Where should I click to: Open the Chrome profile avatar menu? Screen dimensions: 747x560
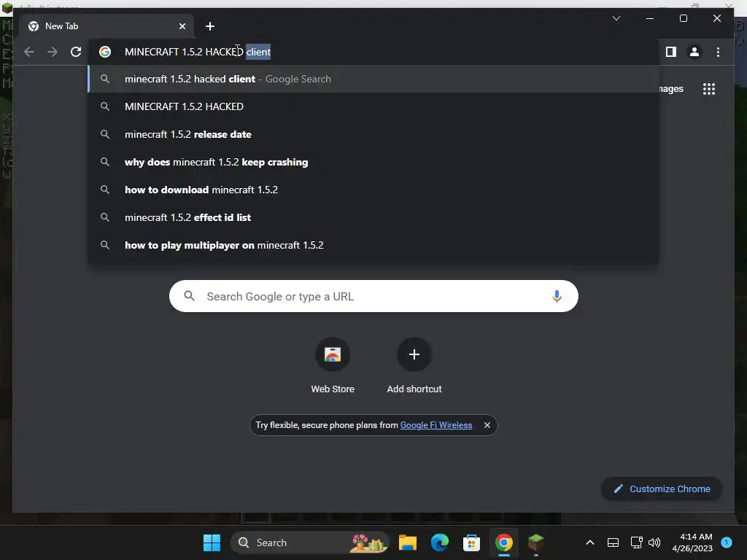[694, 52]
